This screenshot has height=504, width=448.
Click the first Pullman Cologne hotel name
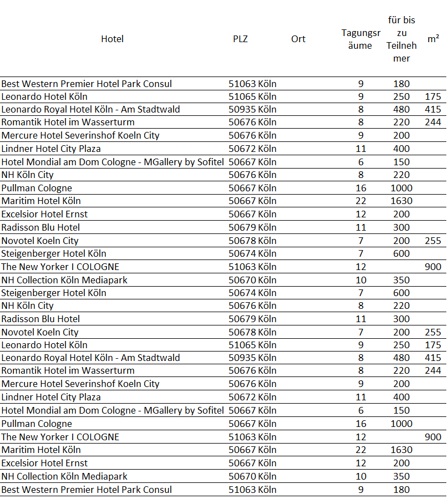tap(37, 188)
